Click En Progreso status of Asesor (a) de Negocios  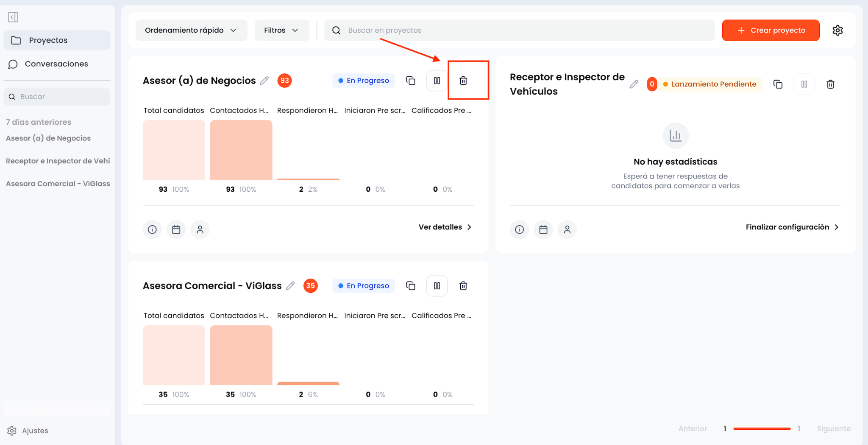[x=364, y=81]
